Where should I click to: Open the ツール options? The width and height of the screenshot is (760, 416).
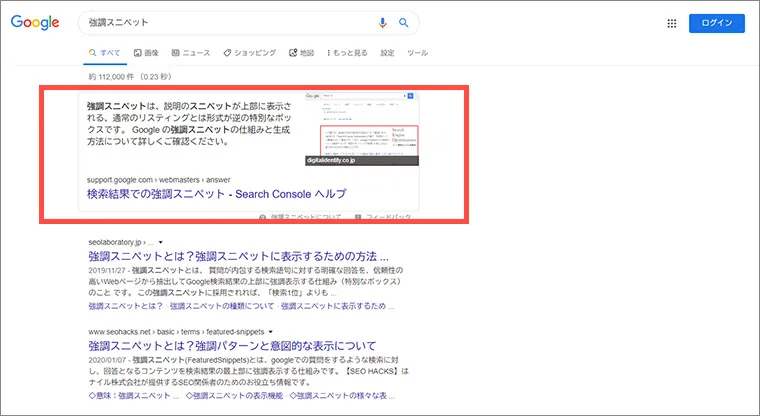coord(417,53)
